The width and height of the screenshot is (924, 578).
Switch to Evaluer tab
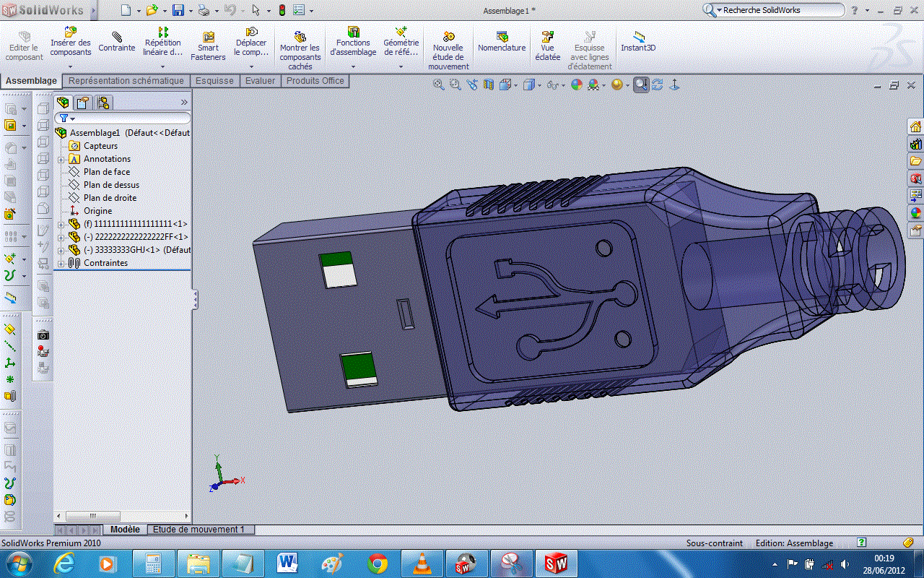click(x=260, y=81)
